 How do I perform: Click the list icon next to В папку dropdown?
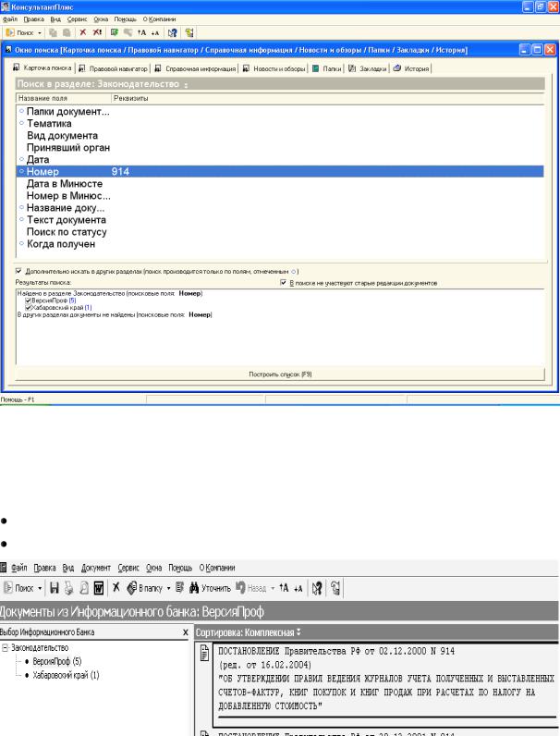point(179,588)
